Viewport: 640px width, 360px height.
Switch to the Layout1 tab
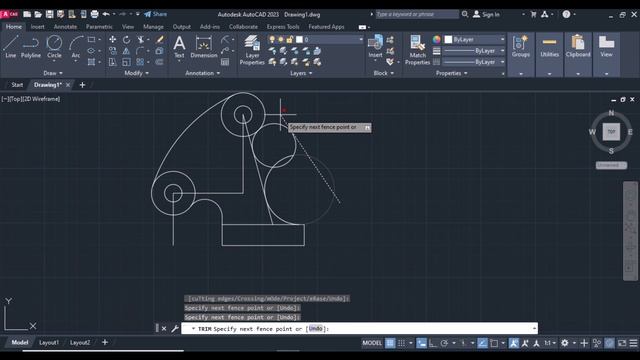[49, 343]
